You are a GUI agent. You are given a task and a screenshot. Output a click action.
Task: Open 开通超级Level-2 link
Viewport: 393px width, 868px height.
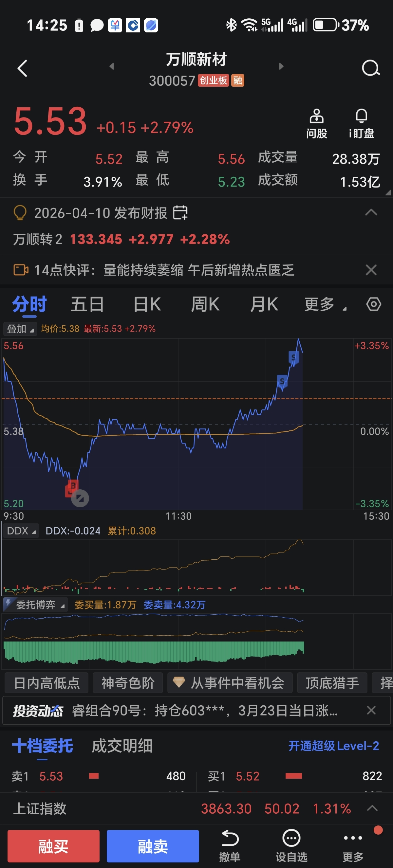click(334, 746)
